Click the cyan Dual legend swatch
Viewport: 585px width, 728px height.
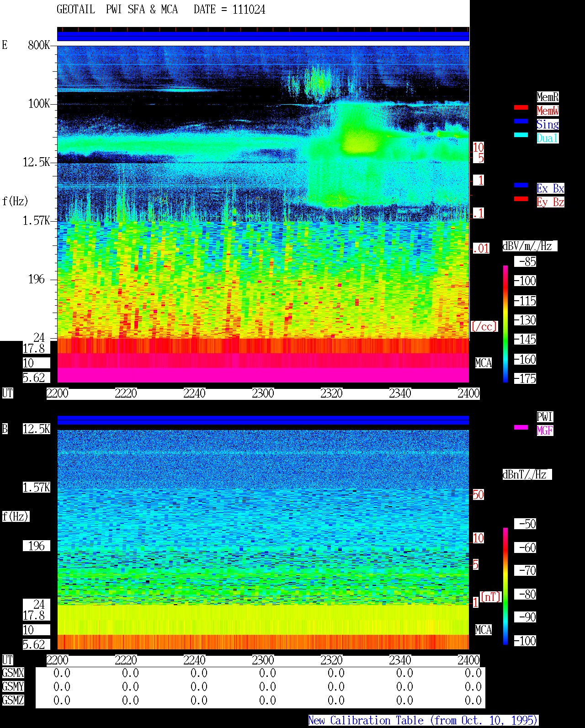[521, 135]
